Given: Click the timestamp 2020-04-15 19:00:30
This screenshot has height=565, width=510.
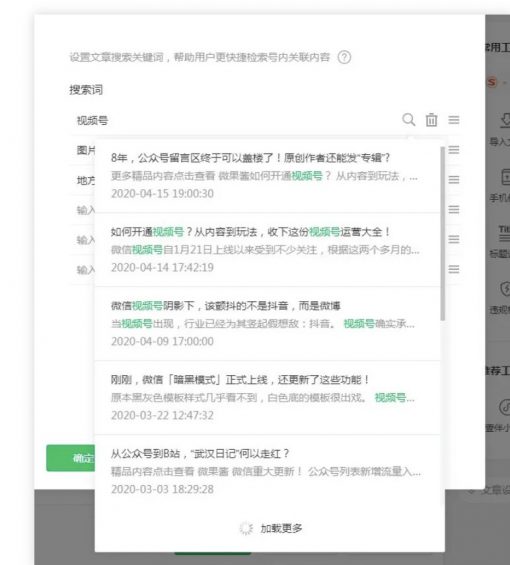Looking at the screenshot, I should tap(162, 193).
